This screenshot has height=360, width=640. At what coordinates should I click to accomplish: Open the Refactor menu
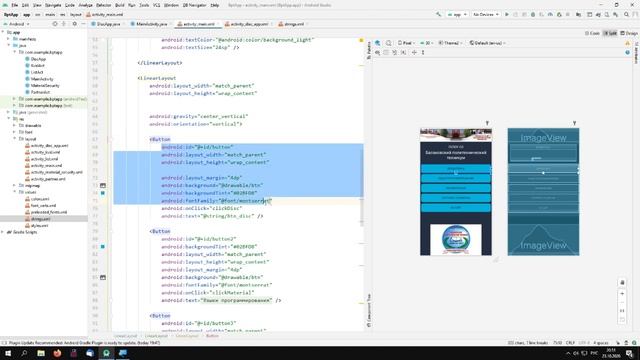tap(103, 5)
